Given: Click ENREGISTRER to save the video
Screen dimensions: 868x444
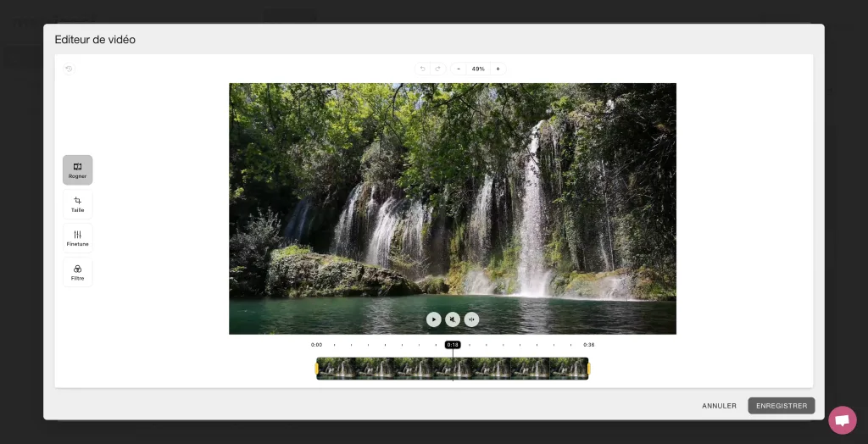Looking at the screenshot, I should click(781, 406).
